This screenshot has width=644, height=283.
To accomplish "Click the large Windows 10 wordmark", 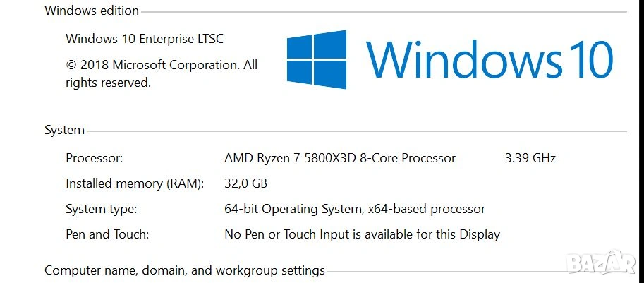I will (x=489, y=59).
